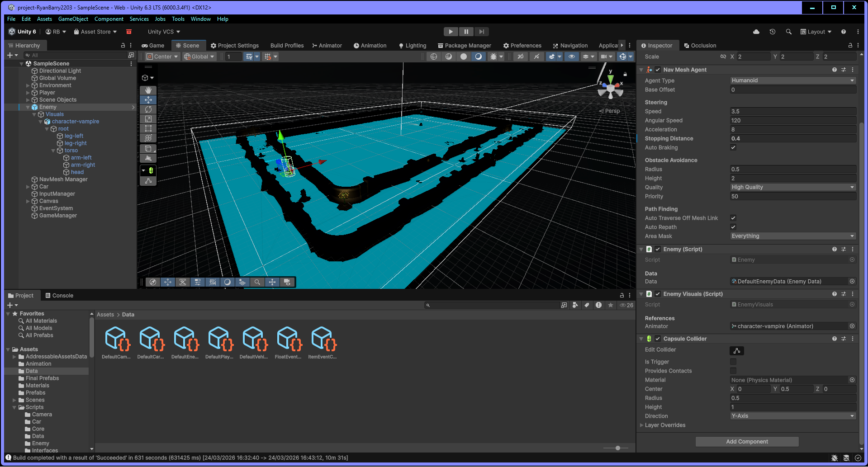Click the Unity Cloud icon
The height and width of the screenshot is (467, 868).
756,32
